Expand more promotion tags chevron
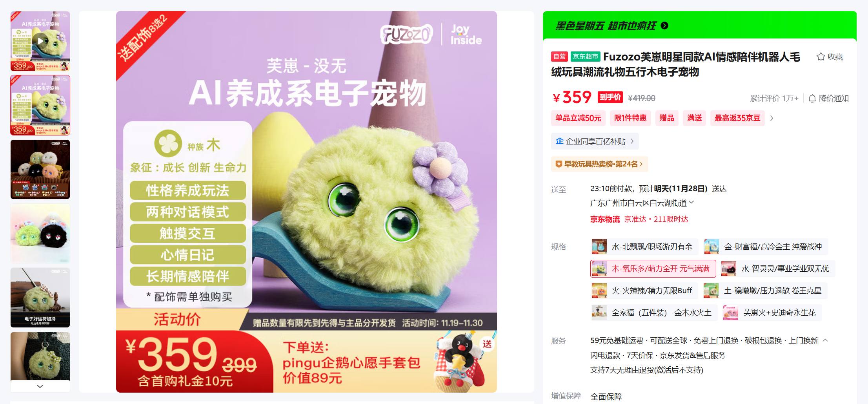868x404 pixels. click(x=772, y=118)
